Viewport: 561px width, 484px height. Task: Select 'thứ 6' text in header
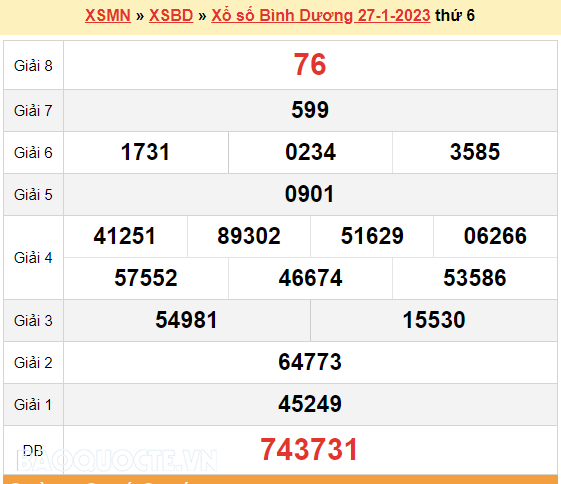pyautogui.click(x=455, y=15)
